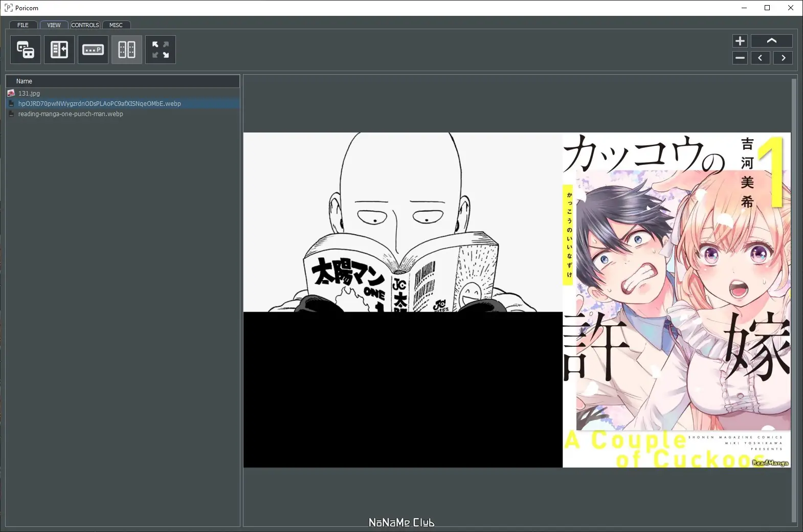Image resolution: width=803 pixels, height=532 pixels.
Task: Toggle the two-page split view icon
Action: (x=127, y=50)
